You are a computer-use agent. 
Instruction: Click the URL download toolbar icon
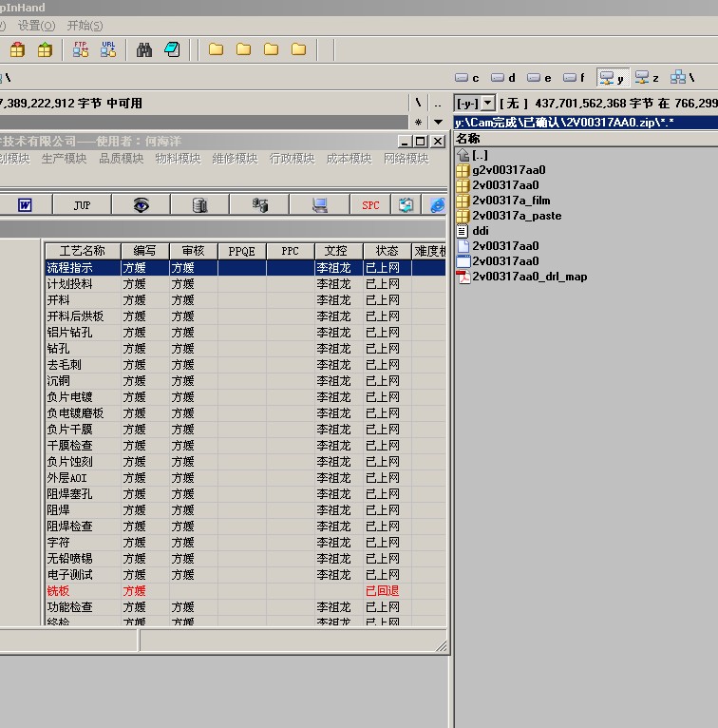(108, 49)
